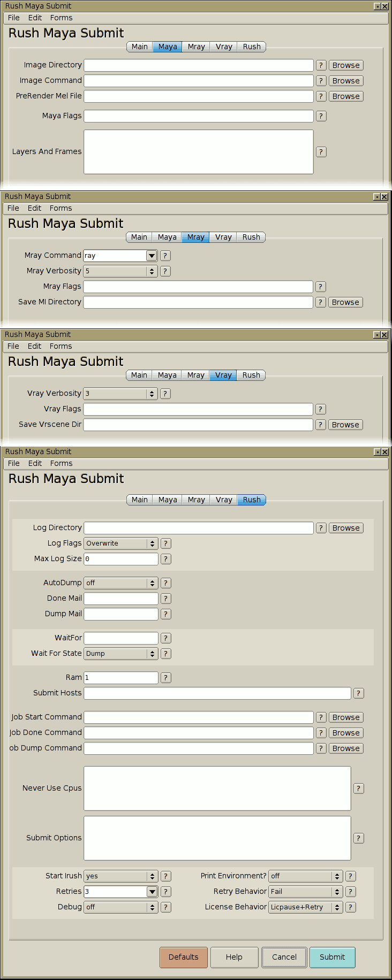Click the Submit Hosts input field
The image size is (392, 980).
tap(217, 693)
